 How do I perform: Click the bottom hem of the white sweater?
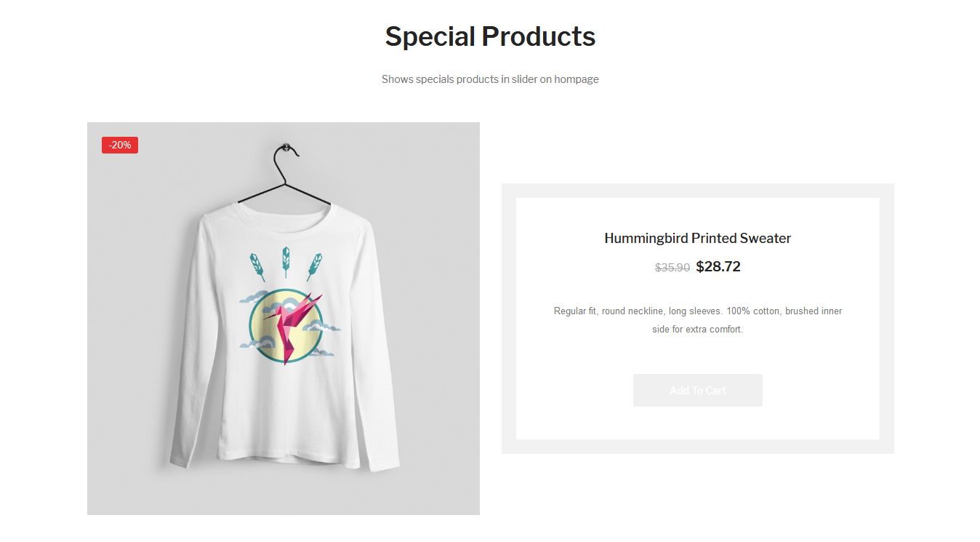pyautogui.click(x=284, y=457)
